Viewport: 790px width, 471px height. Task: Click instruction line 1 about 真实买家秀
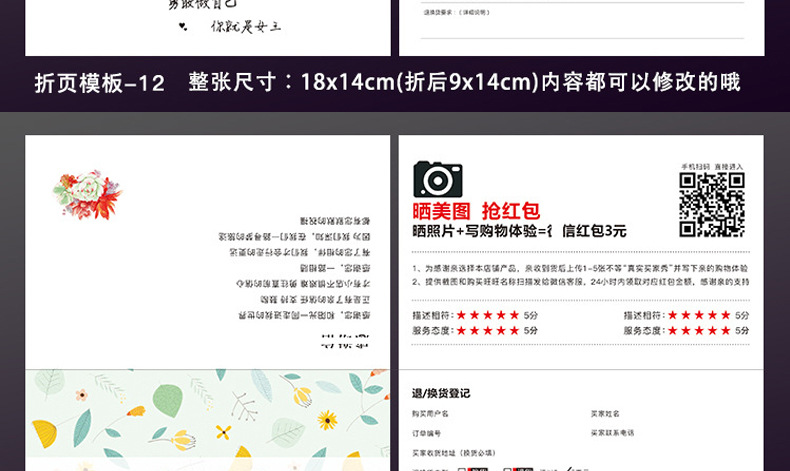point(580,268)
